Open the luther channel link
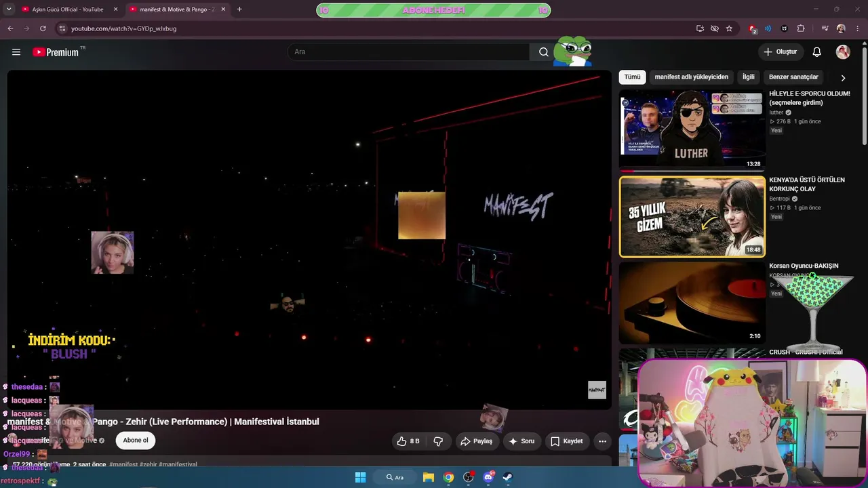 pyautogui.click(x=776, y=113)
